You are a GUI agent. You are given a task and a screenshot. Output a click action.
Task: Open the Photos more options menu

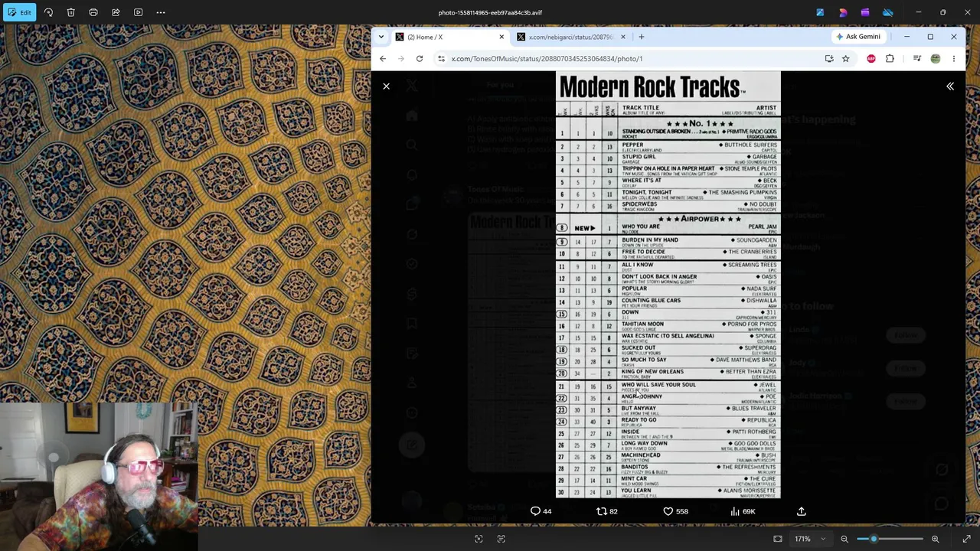(161, 12)
